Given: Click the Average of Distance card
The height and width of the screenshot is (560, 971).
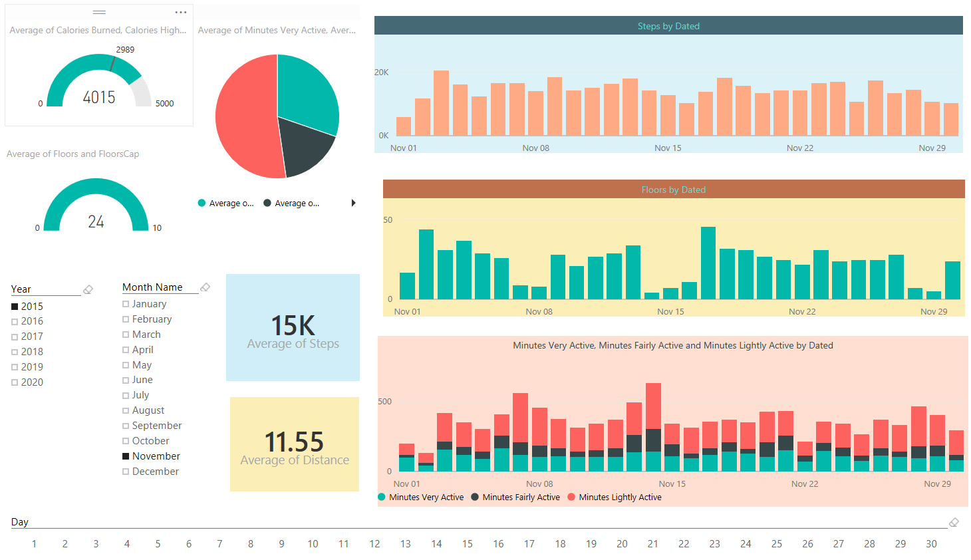Looking at the screenshot, I should pos(295,444).
